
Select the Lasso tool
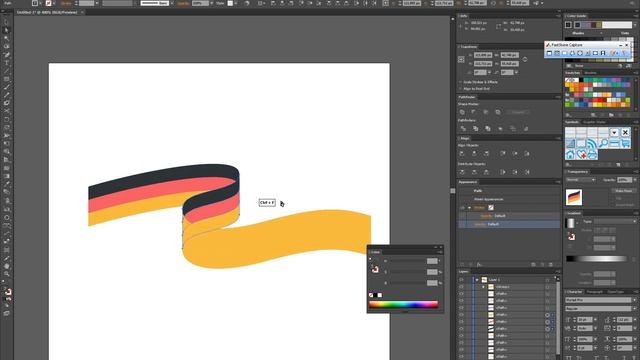click(x=7, y=47)
